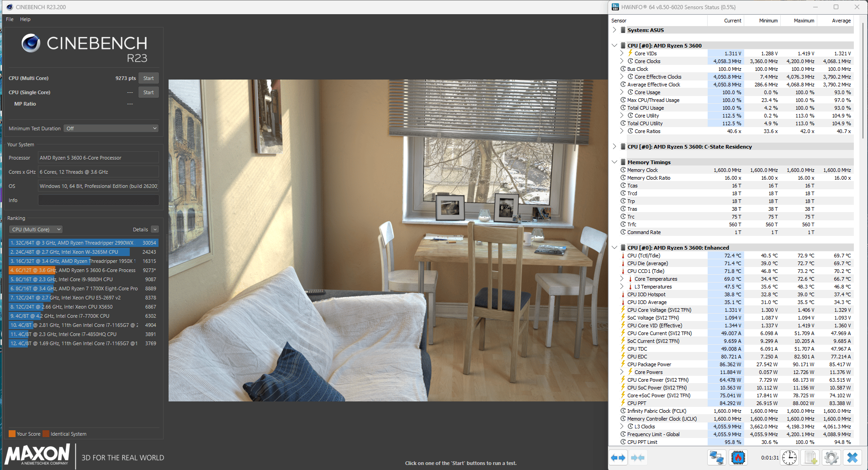Open the ranking Details dropdown arrow
This screenshot has height=470, width=868.
pos(155,230)
